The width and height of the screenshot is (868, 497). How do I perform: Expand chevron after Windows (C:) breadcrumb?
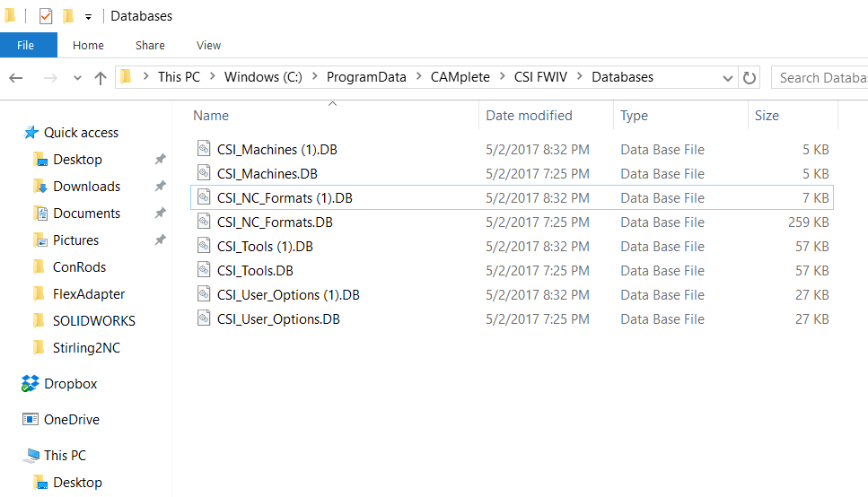tap(314, 76)
